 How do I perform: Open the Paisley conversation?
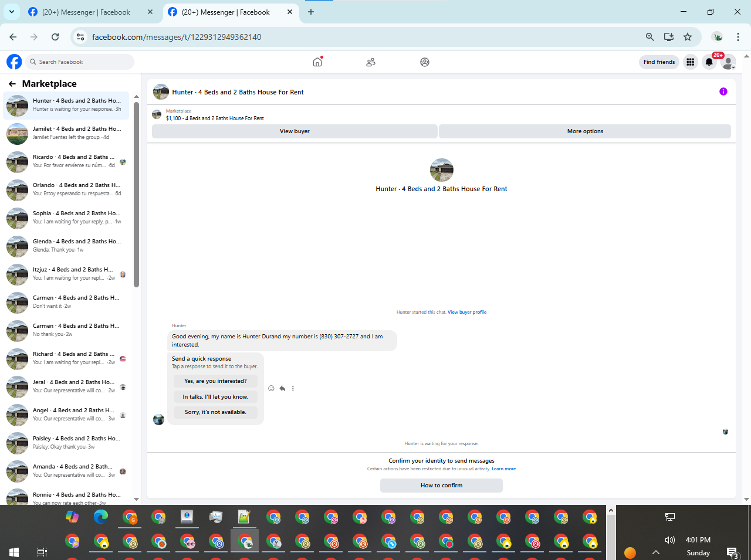pos(66,443)
